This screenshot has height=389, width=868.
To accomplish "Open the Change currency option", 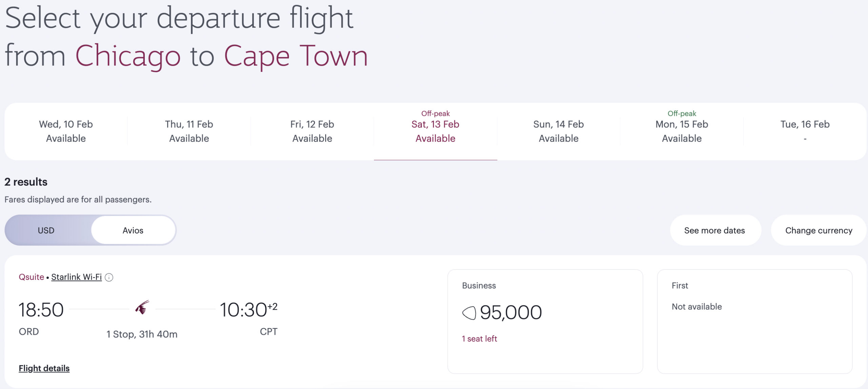I will [818, 230].
